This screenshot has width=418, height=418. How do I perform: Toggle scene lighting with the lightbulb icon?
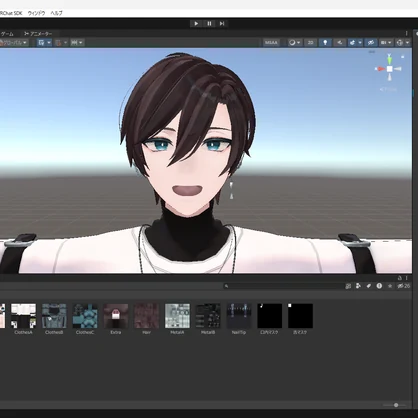pos(325,42)
